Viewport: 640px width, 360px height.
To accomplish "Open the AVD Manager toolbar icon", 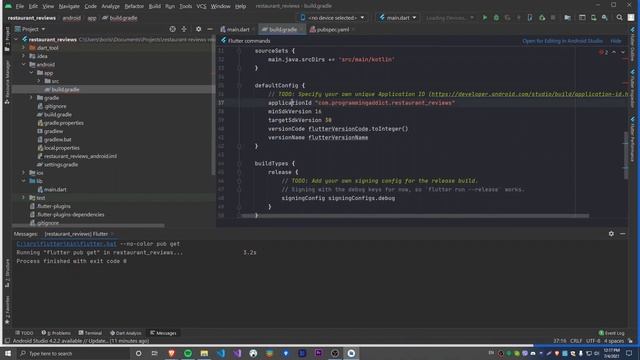I will tap(593, 18).
